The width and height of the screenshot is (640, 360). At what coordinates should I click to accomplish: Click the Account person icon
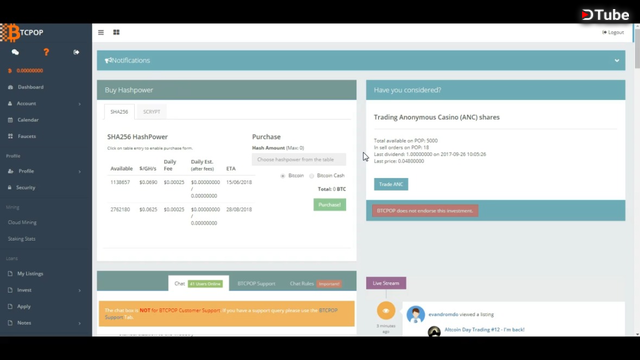coord(10,104)
